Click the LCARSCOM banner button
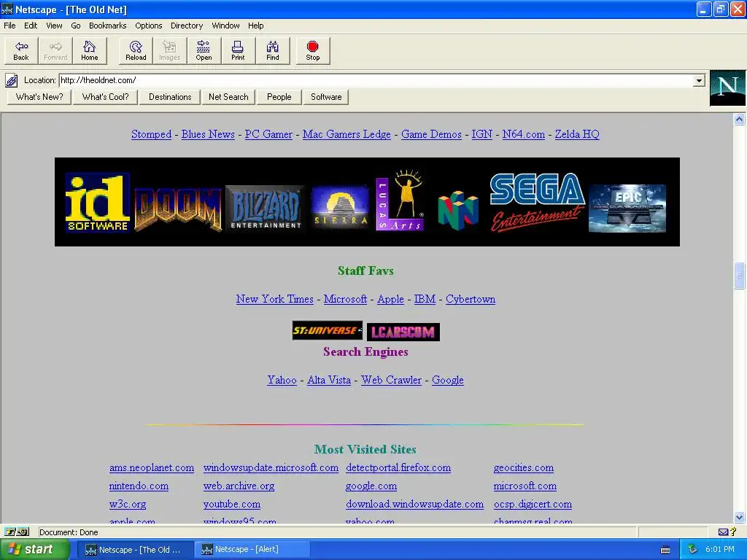This screenshot has width=747, height=560. pyautogui.click(x=403, y=332)
